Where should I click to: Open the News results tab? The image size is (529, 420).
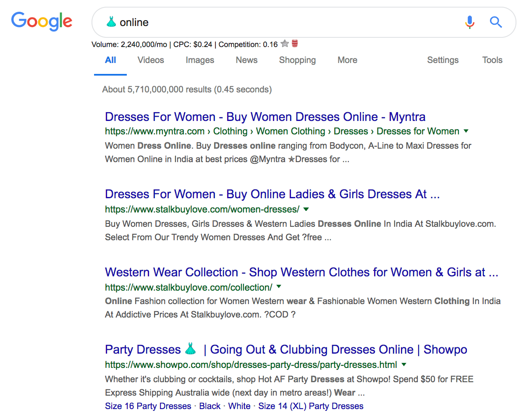click(246, 60)
